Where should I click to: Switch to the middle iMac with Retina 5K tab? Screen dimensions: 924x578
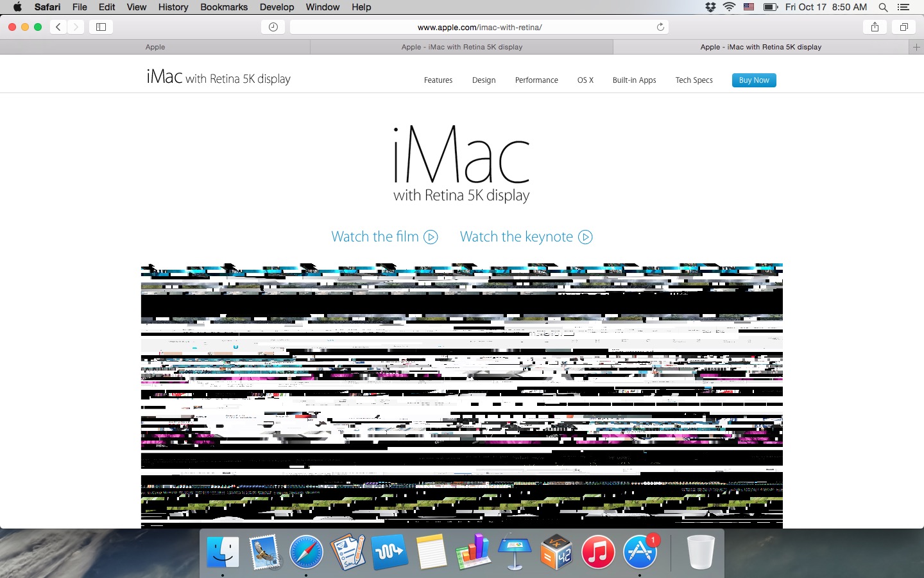(462, 47)
